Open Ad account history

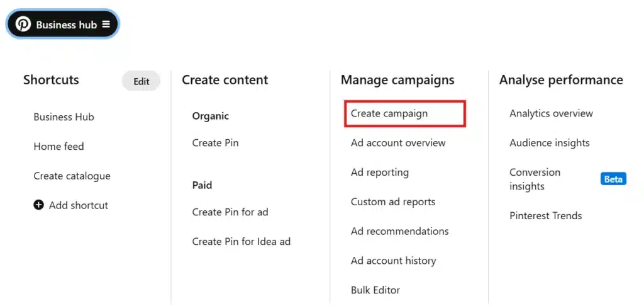[394, 261]
